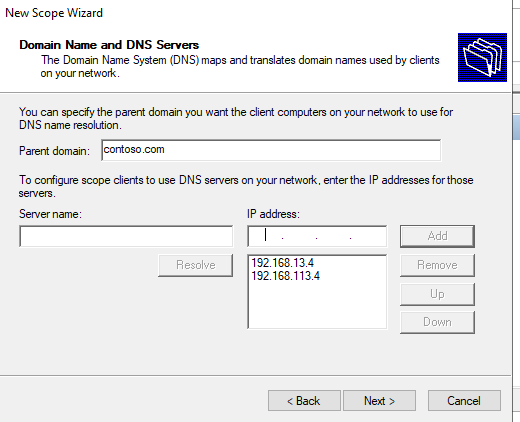This screenshot has width=520, height=422.
Task: Go back with the Back button
Action: pyautogui.click(x=304, y=400)
